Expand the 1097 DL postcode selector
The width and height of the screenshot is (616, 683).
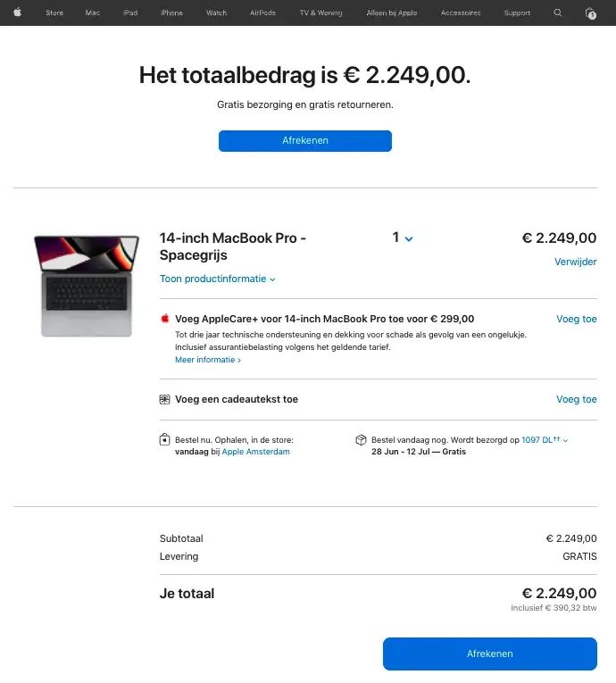tap(545, 440)
